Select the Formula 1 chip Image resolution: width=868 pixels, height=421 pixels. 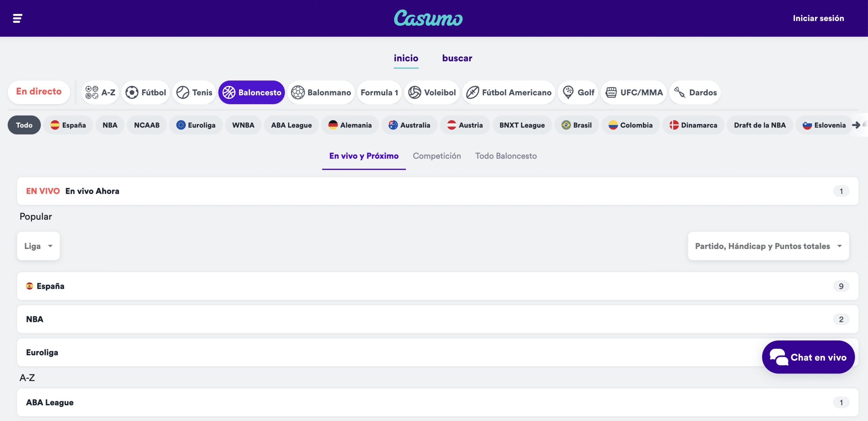click(x=379, y=92)
